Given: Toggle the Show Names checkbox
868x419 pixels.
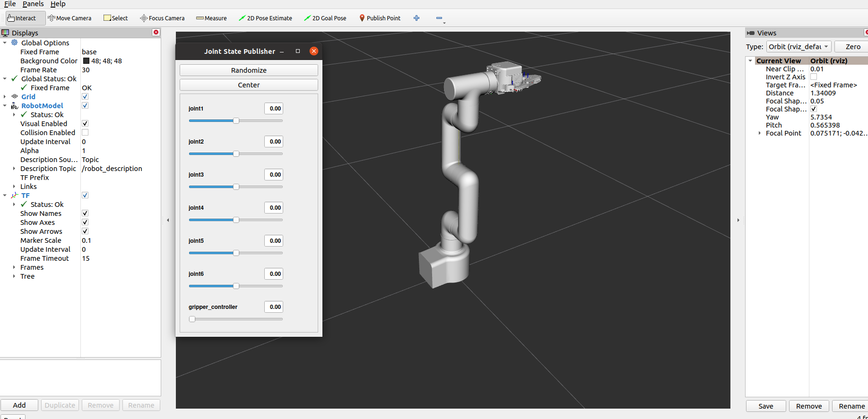Looking at the screenshot, I should [x=85, y=214].
